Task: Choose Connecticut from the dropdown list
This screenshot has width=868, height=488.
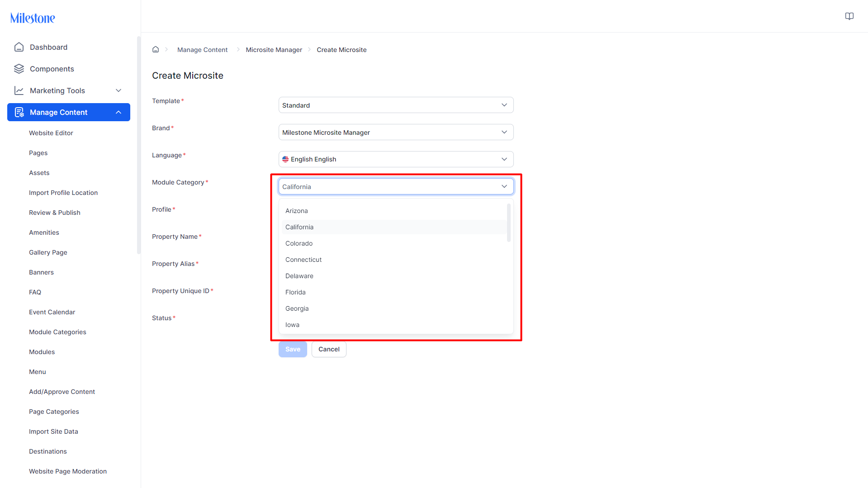Action: coord(394,260)
